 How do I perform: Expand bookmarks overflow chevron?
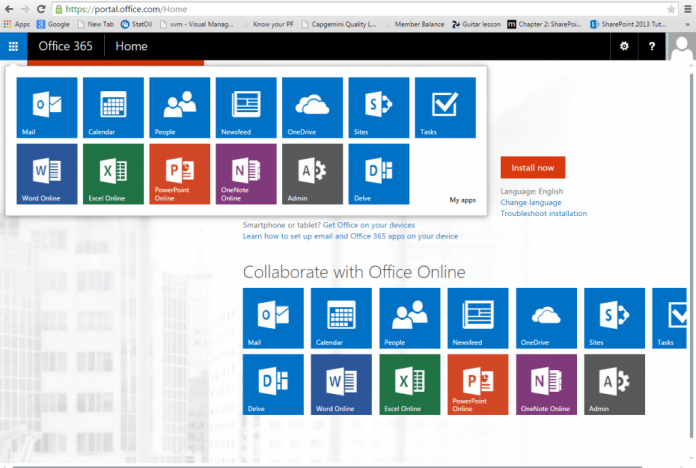pyautogui.click(x=688, y=24)
